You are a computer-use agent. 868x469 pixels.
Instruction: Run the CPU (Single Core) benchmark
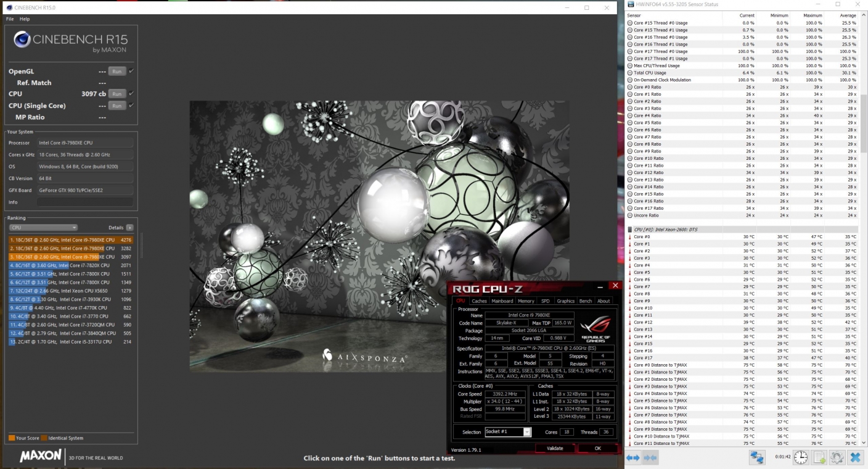point(117,106)
